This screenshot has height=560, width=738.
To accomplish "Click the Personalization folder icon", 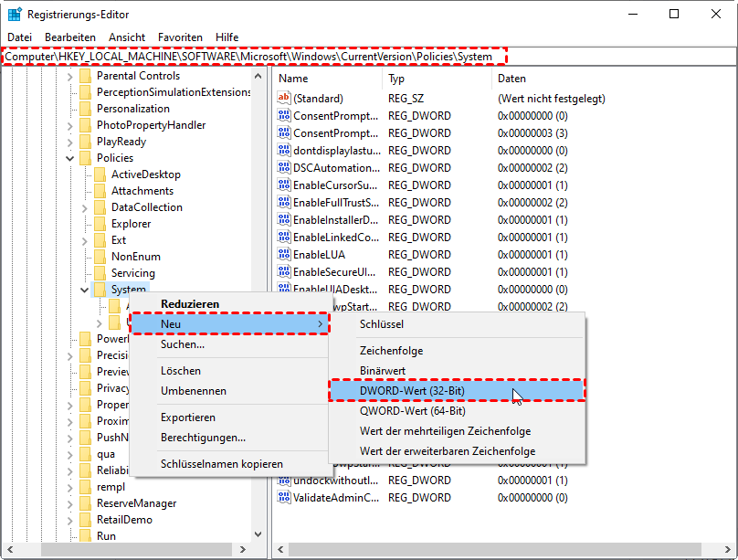I will point(85,109).
